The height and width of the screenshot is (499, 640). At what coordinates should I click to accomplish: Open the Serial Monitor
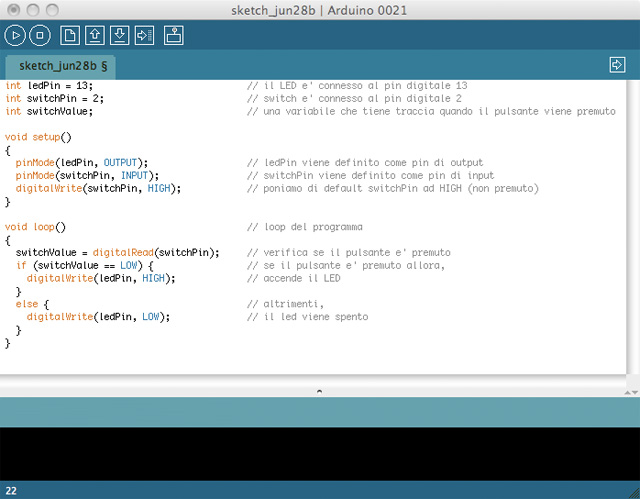(x=173, y=36)
